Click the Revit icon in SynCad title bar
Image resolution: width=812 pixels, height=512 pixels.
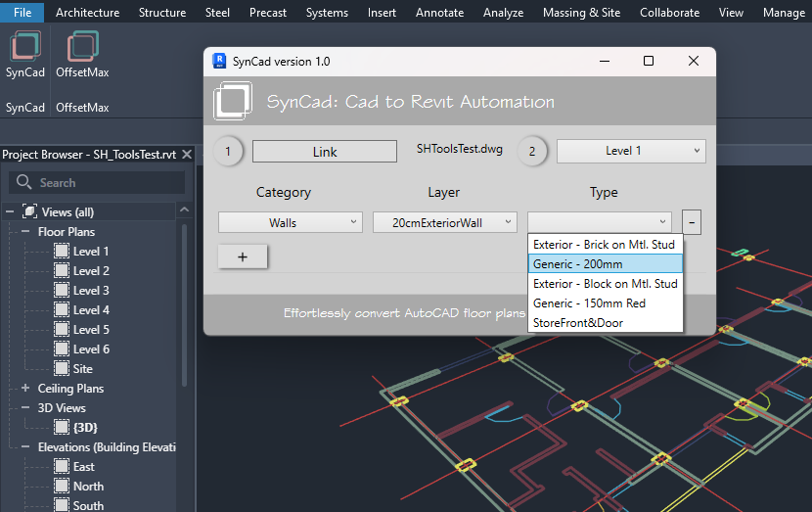(219, 61)
